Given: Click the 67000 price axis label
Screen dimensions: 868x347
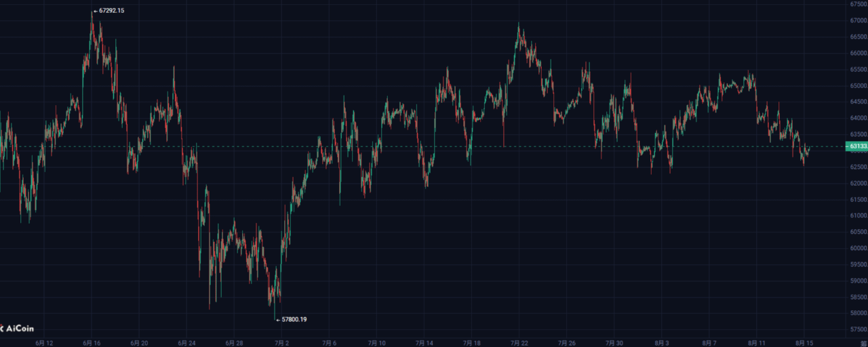Looking at the screenshot, I should coord(859,20).
